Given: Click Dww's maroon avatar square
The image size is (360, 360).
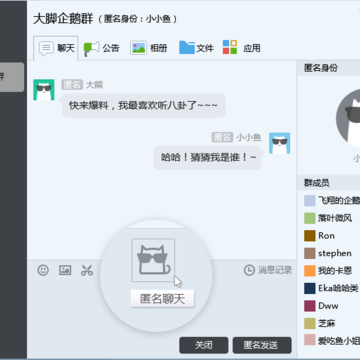Looking at the screenshot, I should click(310, 306).
